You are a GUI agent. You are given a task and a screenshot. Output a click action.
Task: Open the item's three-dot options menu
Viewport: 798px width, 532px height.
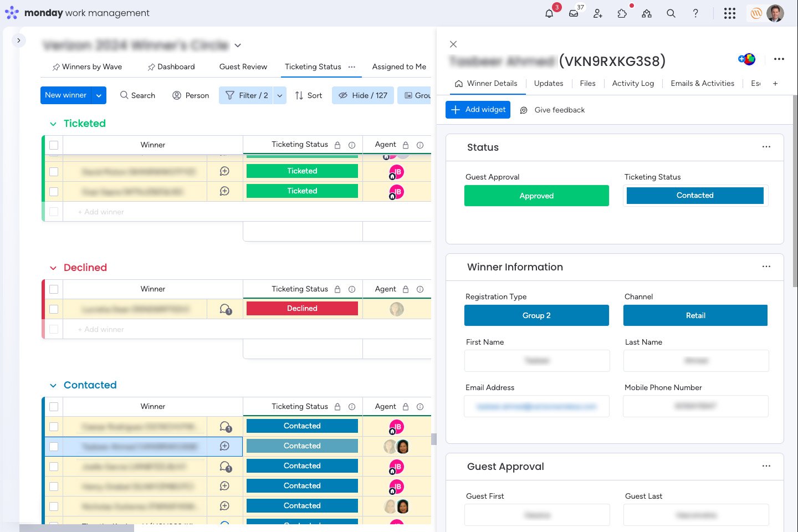tap(779, 59)
